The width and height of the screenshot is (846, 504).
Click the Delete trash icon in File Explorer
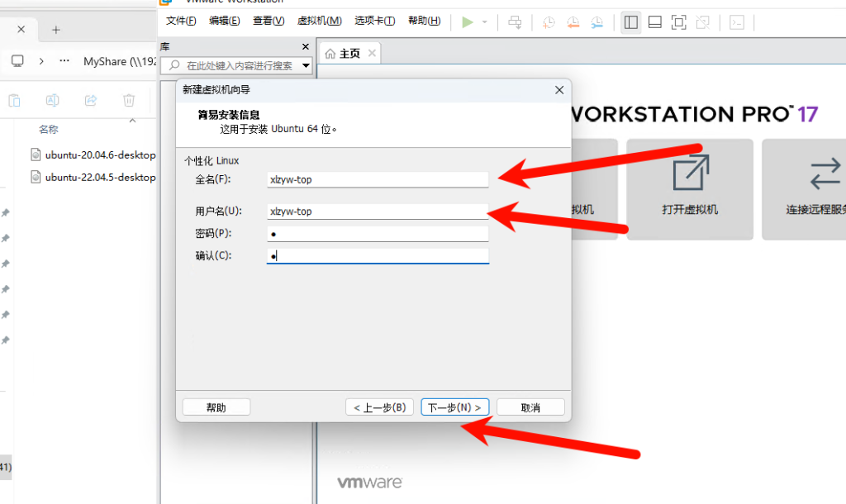click(x=128, y=100)
